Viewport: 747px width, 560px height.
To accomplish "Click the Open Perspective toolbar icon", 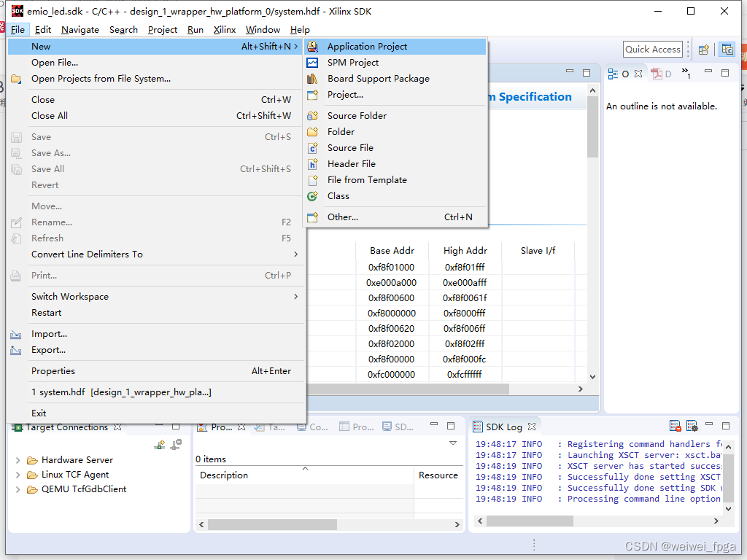I will pos(704,50).
